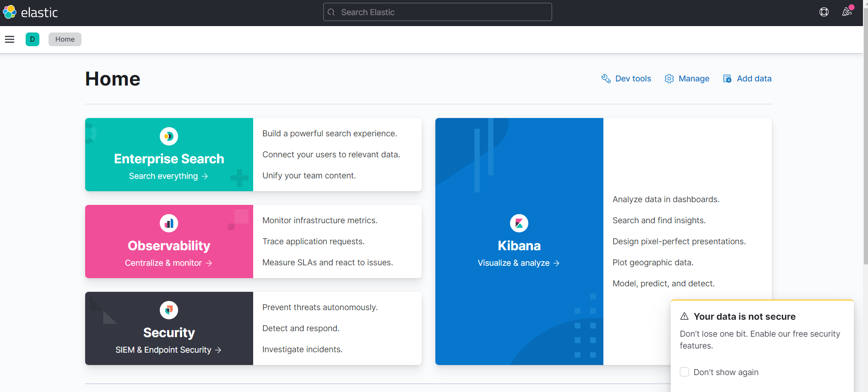Click arrow next to Centralize & monitor
Screen dimensions: 868x392
(x=209, y=263)
